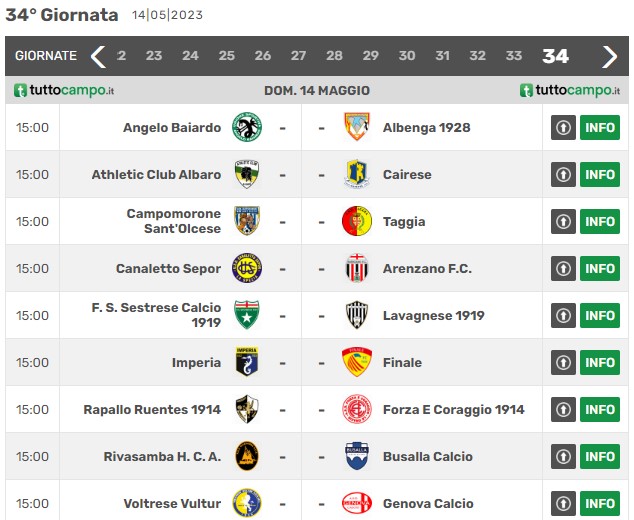Click the Lavagnese 1919 striped crest

pyautogui.click(x=357, y=315)
